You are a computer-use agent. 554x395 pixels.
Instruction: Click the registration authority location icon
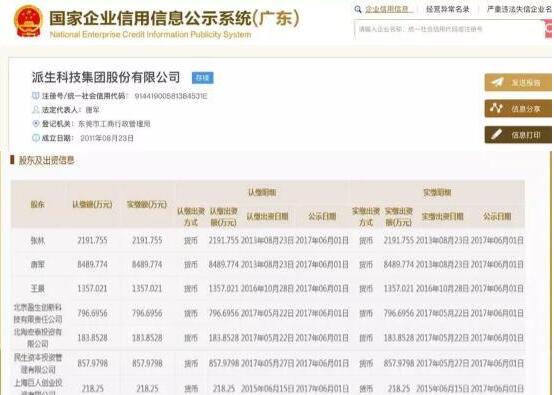36,124
